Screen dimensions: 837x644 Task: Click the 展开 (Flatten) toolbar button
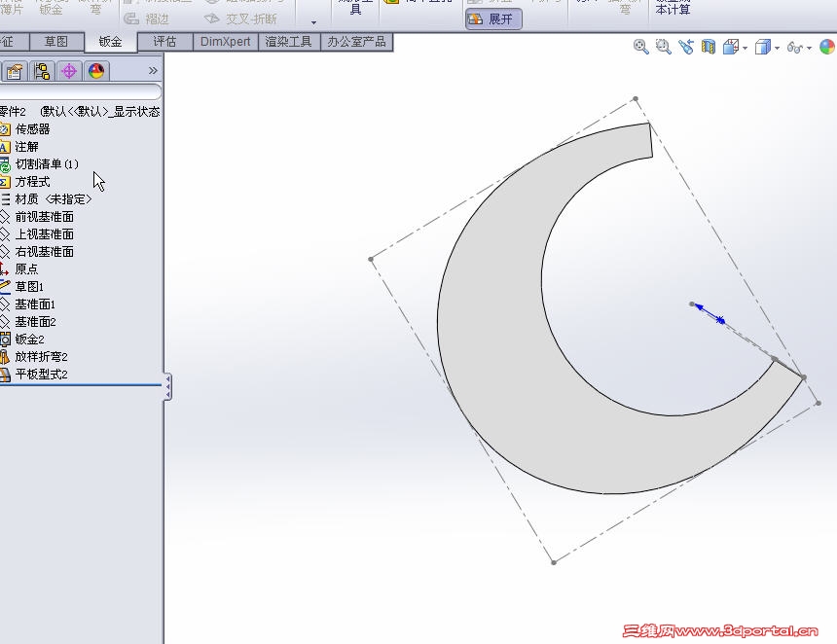coord(492,19)
